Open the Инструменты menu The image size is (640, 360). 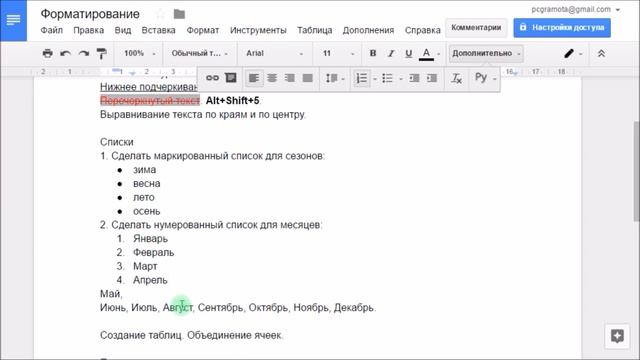258,30
